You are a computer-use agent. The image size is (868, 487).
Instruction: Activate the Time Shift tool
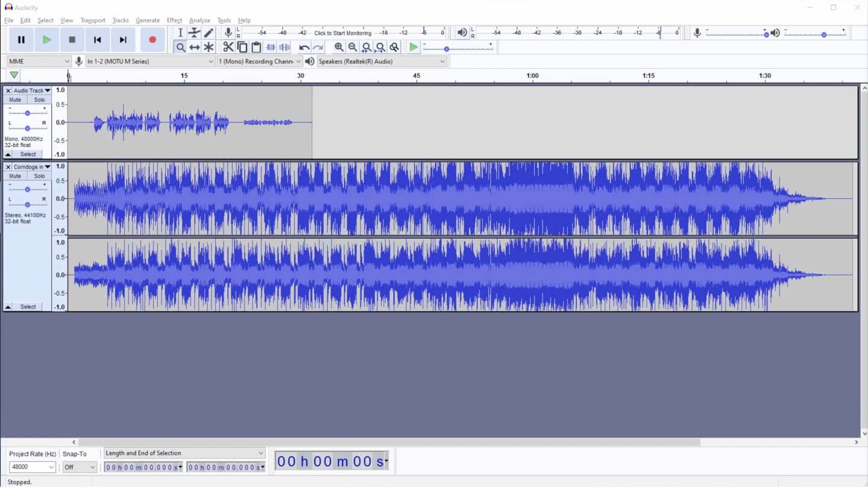[194, 47]
